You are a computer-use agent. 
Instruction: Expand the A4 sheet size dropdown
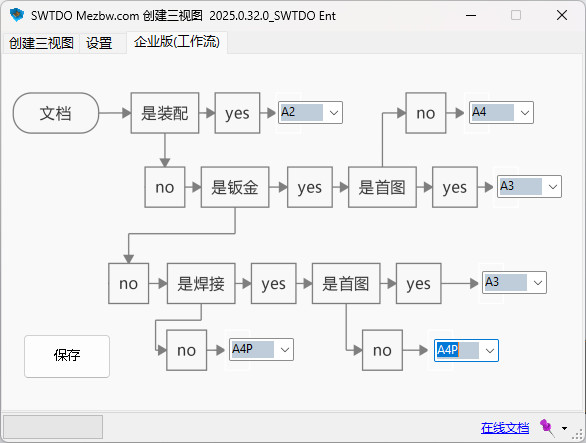click(x=525, y=113)
